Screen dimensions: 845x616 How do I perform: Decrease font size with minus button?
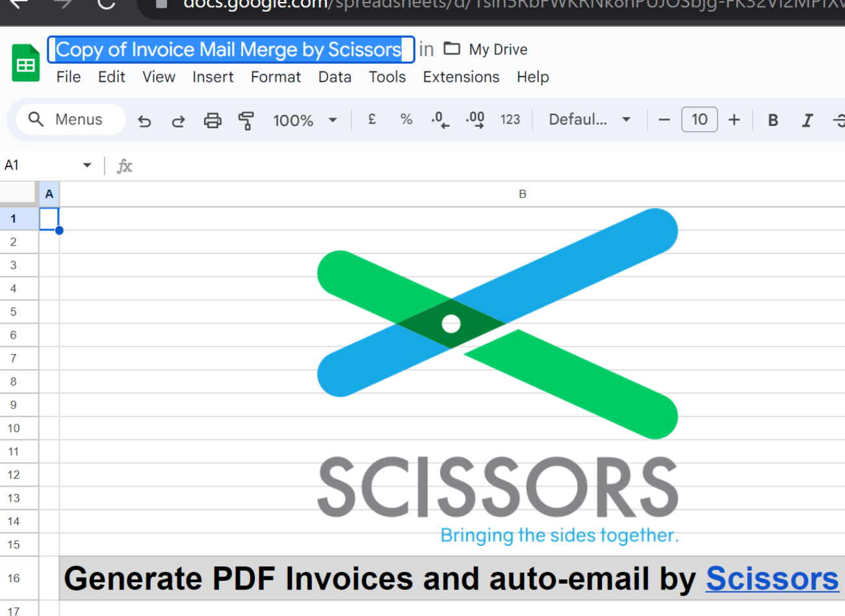point(664,120)
